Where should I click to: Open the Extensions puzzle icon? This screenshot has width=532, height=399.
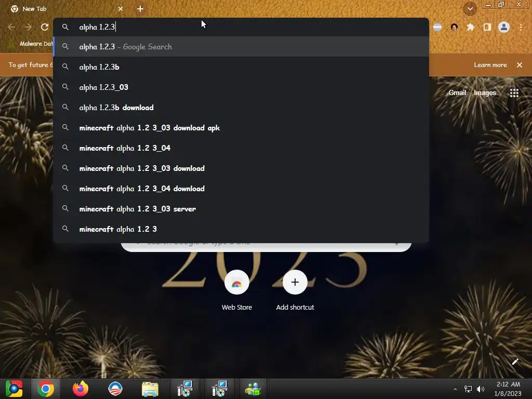[x=470, y=27]
